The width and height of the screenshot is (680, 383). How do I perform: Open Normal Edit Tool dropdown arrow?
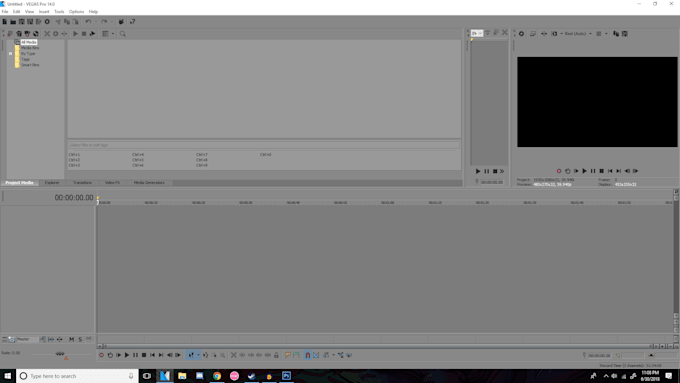(198, 355)
